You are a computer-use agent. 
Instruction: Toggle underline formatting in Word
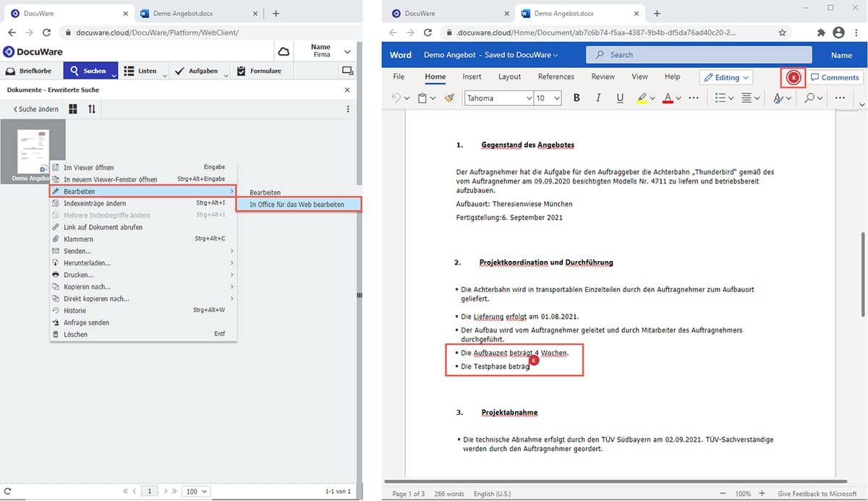pos(620,98)
